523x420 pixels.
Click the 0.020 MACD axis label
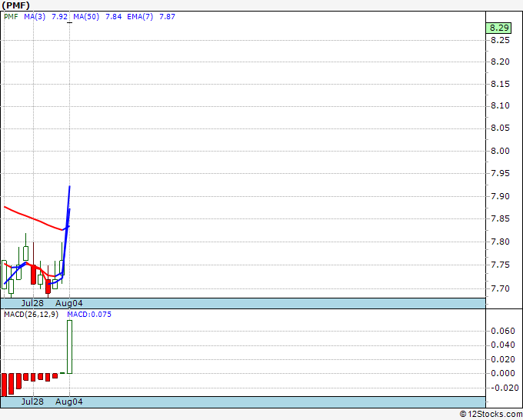pos(503,360)
